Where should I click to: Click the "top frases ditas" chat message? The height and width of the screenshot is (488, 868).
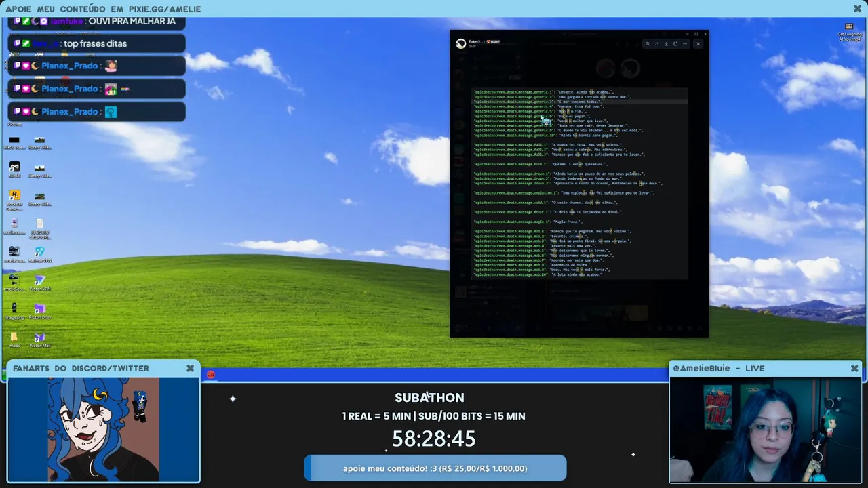point(95,44)
